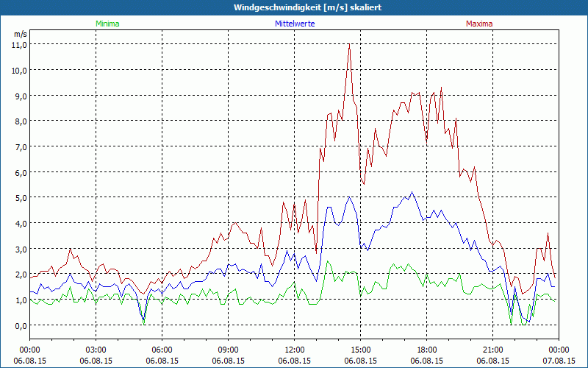The height and width of the screenshot is (368, 588).
Task: Select the blue Mittelwerte legend label
Action: [x=294, y=24]
